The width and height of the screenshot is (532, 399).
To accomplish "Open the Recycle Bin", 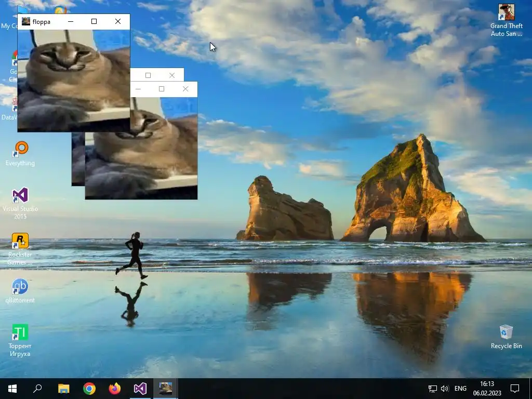I will coord(506,337).
